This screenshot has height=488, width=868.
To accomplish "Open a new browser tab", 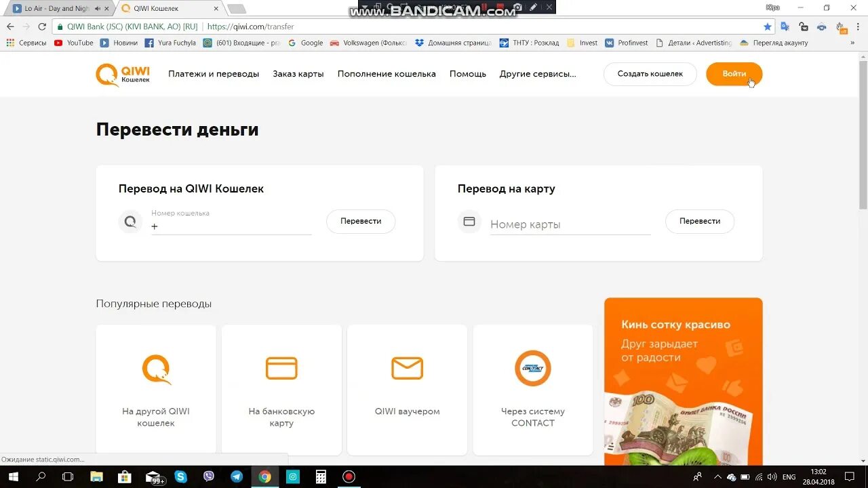I will 236,9.
